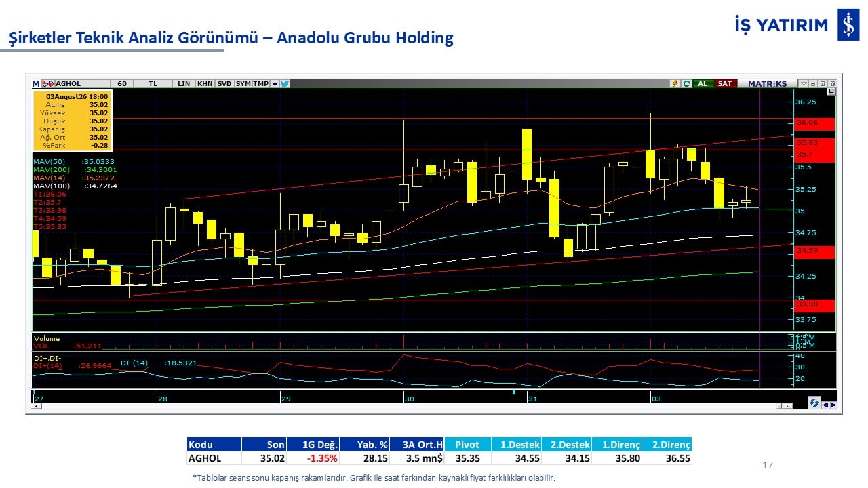The width and height of the screenshot is (868, 488).
Task: Click the 1.Destek column header
Action: coord(516,445)
